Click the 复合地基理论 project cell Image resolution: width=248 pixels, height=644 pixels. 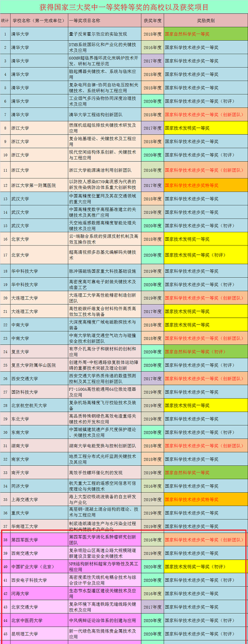coord(105,142)
